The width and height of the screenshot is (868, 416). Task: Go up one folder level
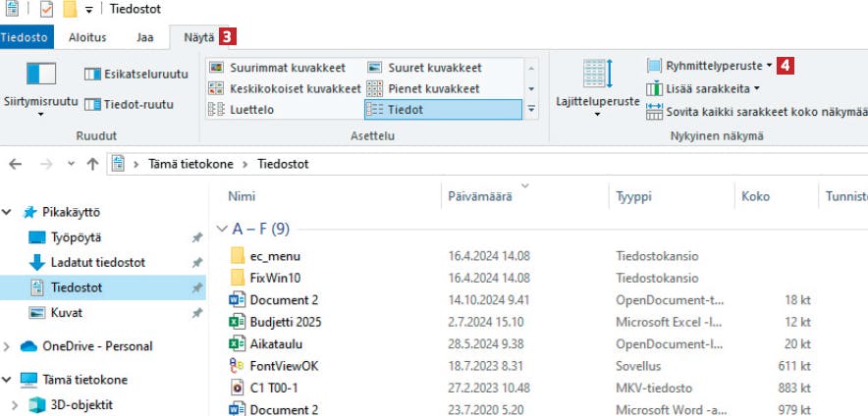(x=93, y=164)
